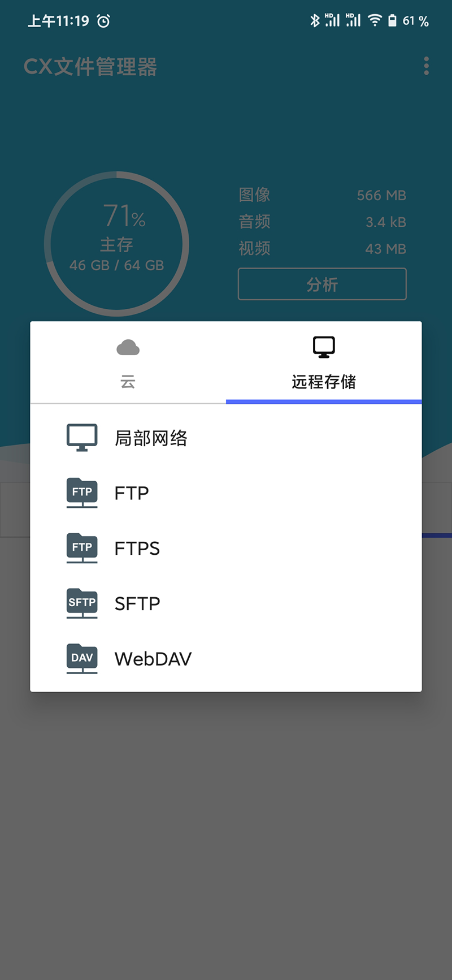Tap the 71% main storage ring
Screen dimensions: 452x980
[116, 244]
